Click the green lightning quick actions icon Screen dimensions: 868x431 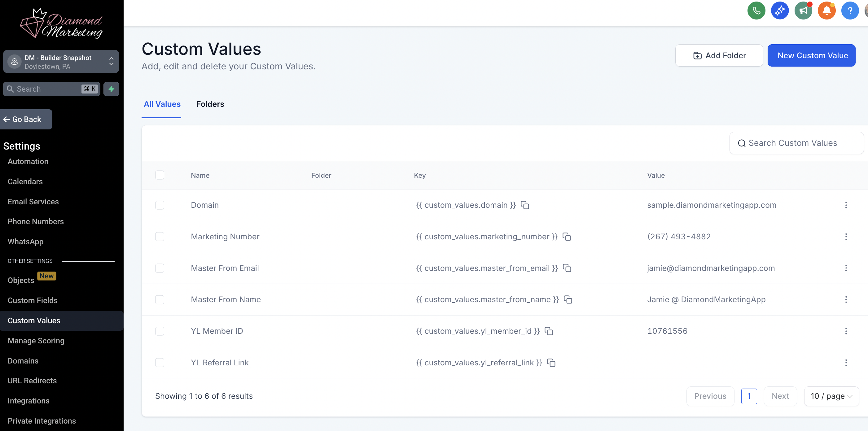tap(111, 89)
